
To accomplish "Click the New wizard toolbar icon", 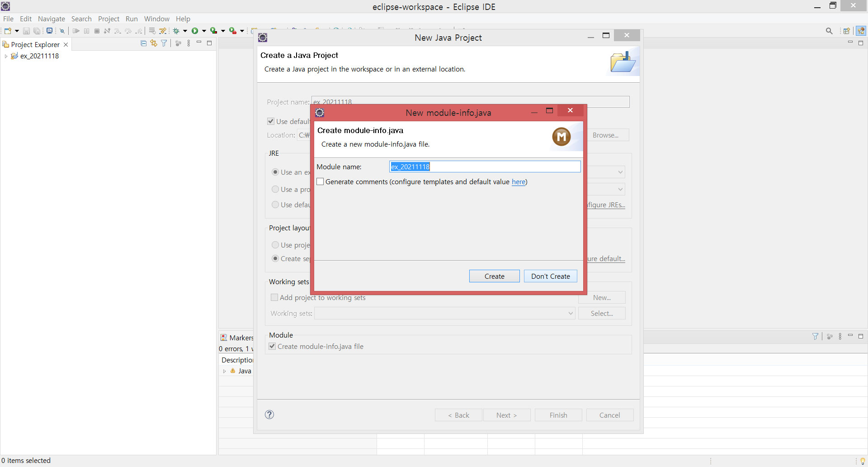I will 8,31.
